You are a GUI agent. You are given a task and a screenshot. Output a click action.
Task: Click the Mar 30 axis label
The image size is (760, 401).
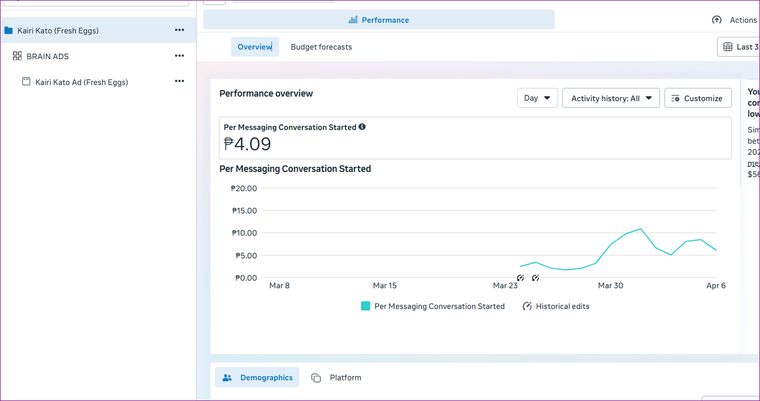[x=610, y=286]
